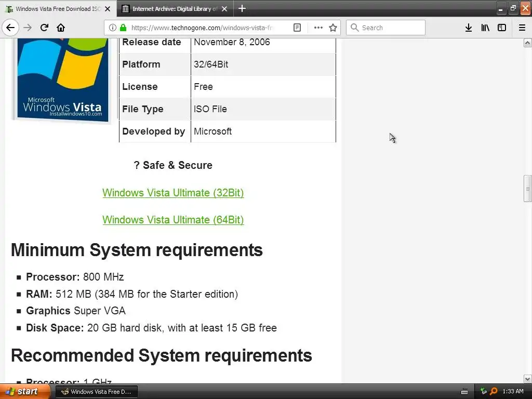Click the 'Platform' row label
Screen dimensions: 532x399
(x=141, y=64)
